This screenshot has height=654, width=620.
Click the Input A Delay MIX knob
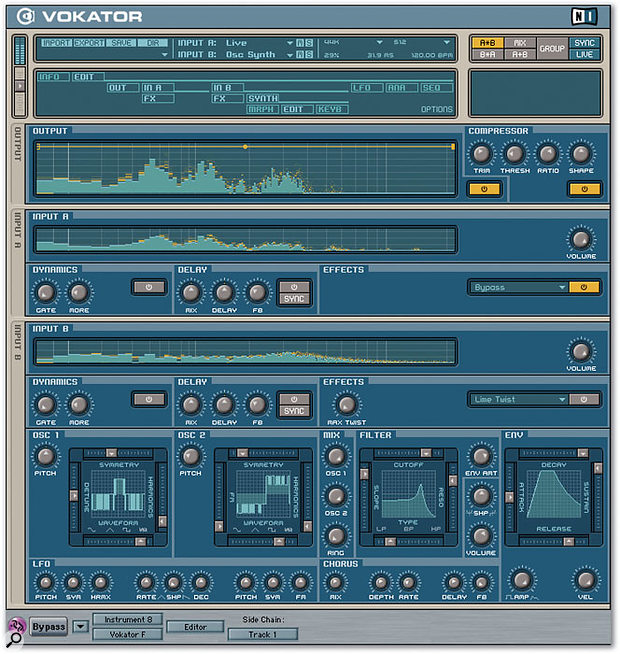[x=191, y=293]
